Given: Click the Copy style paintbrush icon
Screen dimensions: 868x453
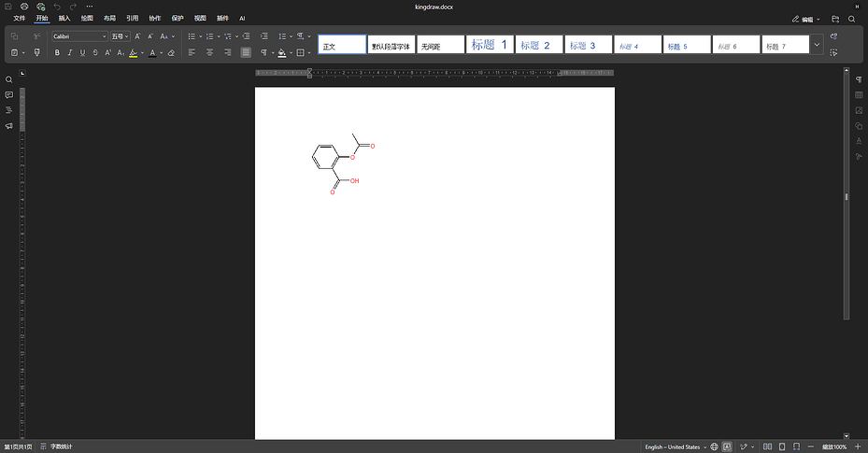Looking at the screenshot, I should (x=37, y=52).
